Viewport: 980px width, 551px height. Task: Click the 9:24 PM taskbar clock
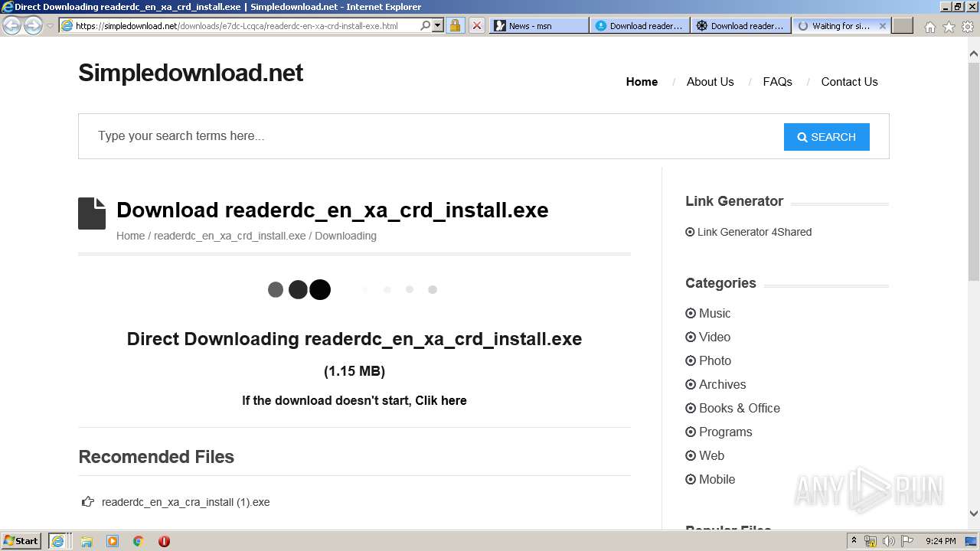coord(940,541)
